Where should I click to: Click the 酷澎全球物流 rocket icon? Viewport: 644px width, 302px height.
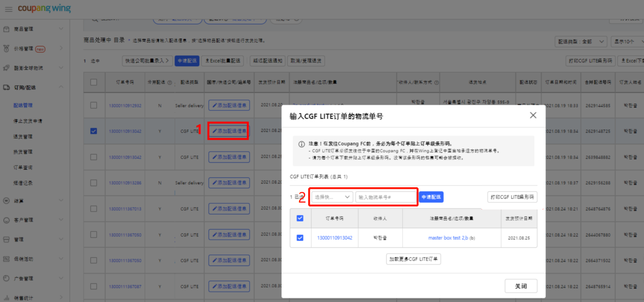click(x=6, y=68)
